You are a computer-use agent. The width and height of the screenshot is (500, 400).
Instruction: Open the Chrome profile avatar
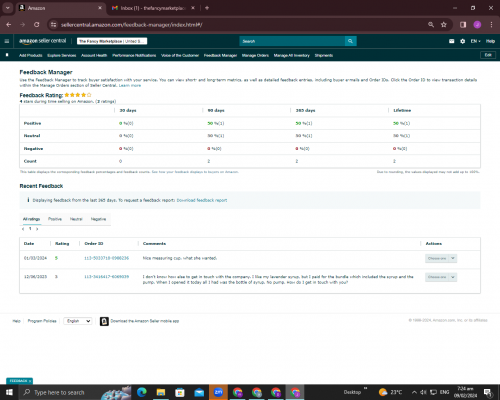[477, 25]
